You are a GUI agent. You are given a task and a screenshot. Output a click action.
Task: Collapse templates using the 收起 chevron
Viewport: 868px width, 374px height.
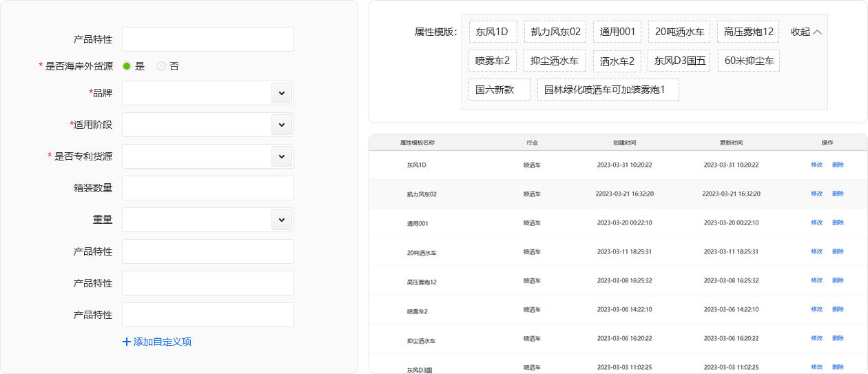tap(818, 32)
